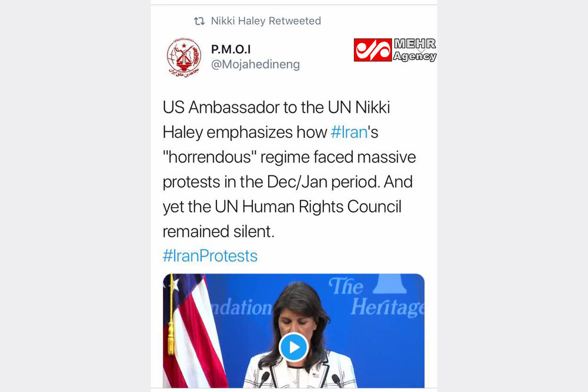Click the red MEHR logo emblem
The width and height of the screenshot is (588, 392).
point(373,50)
